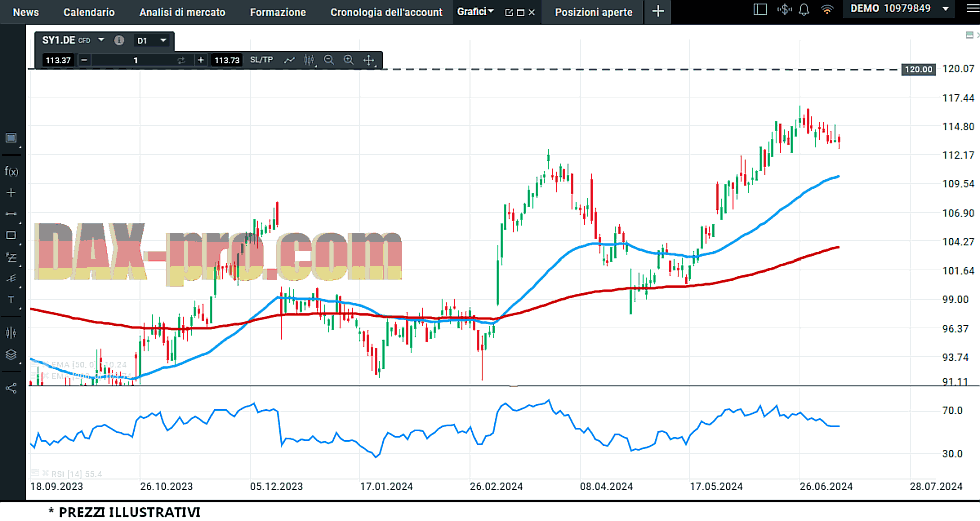Toggle the volume swap arrows in order box
Viewport: 980px width, 521px height.
click(x=181, y=60)
